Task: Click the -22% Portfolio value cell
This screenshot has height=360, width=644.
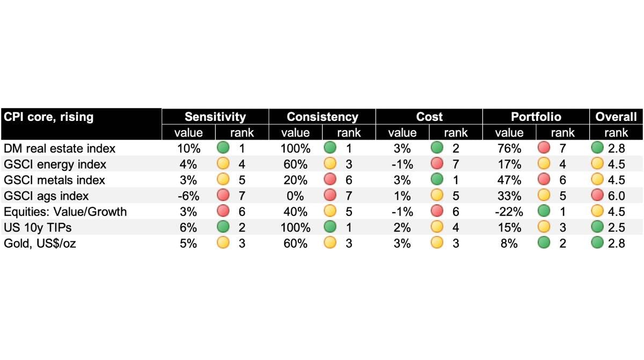Action: (x=507, y=212)
